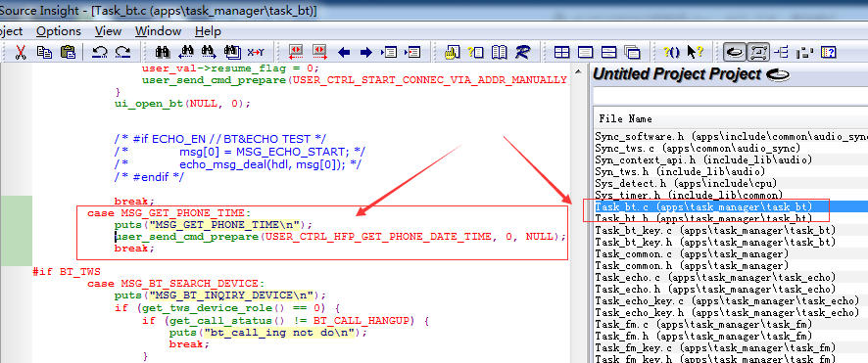The image size is (868, 363).
Task: Browse project symbols with the hand icon
Action: pos(453,53)
